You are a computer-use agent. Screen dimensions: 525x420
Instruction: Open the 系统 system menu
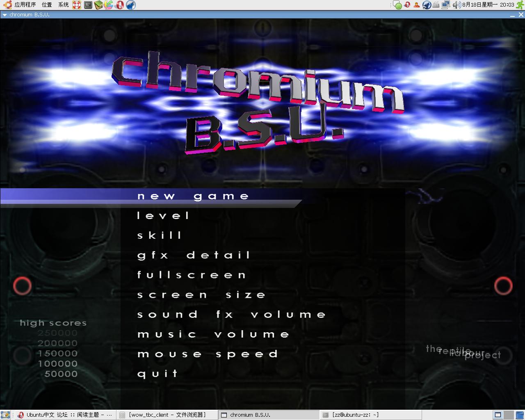[64, 5]
